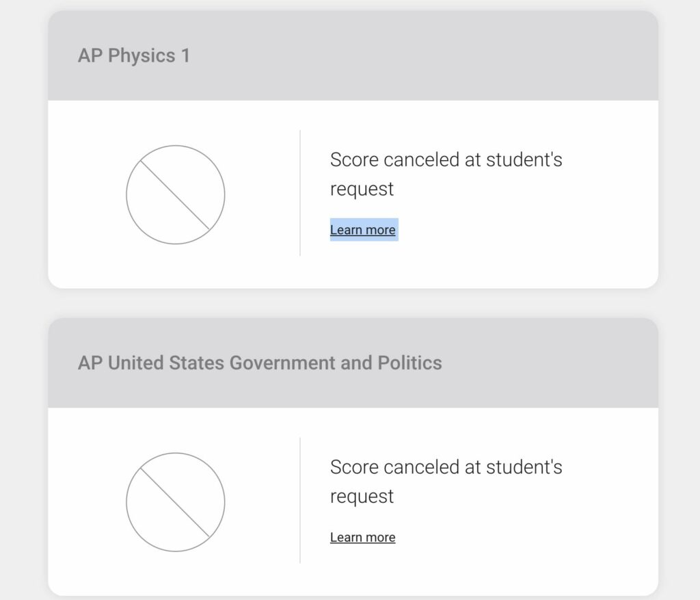Viewport: 700px width, 600px height.
Task: Click the AP Government and Politics title text
Action: point(260,363)
